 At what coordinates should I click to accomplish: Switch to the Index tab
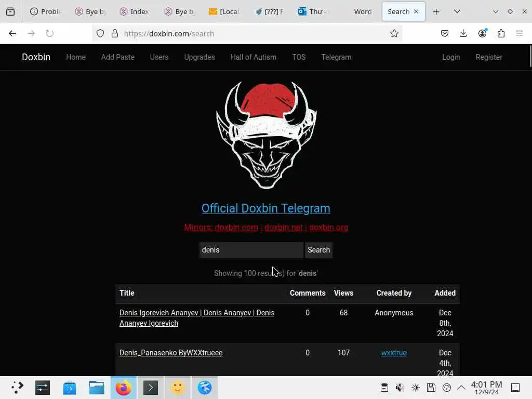click(x=135, y=11)
